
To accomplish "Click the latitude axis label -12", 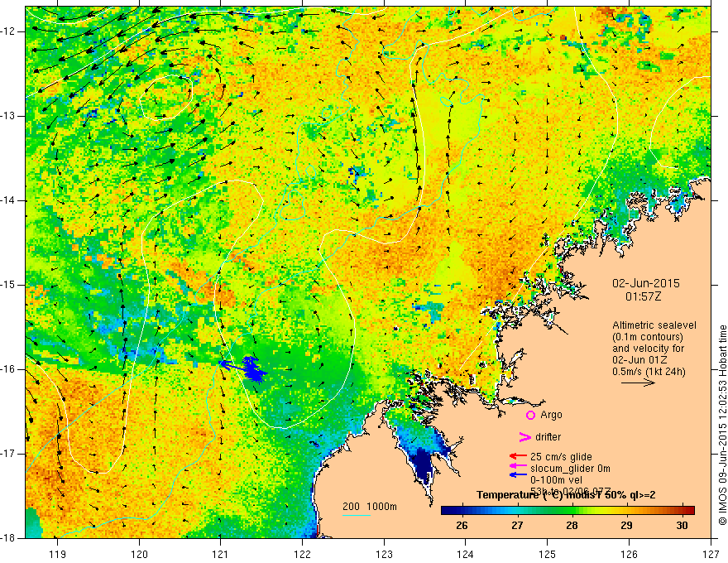I will [8, 31].
